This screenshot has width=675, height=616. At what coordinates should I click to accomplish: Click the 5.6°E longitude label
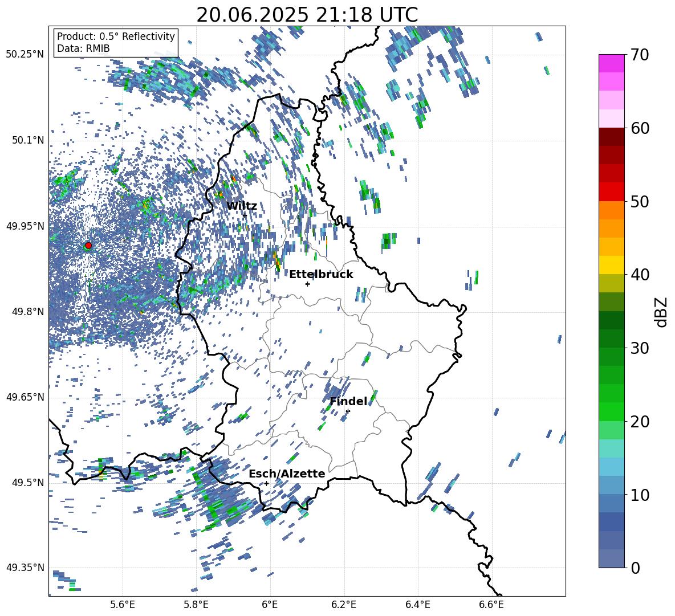point(123,605)
